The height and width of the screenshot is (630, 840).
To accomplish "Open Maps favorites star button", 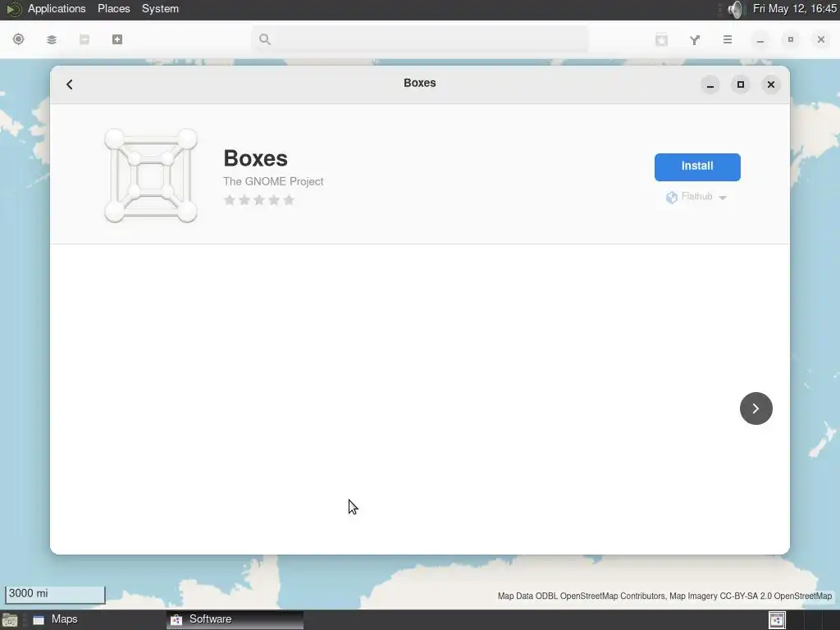I will pos(662,39).
